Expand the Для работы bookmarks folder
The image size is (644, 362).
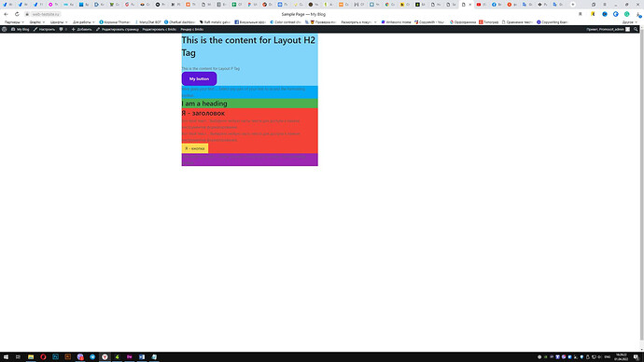pos(84,21)
